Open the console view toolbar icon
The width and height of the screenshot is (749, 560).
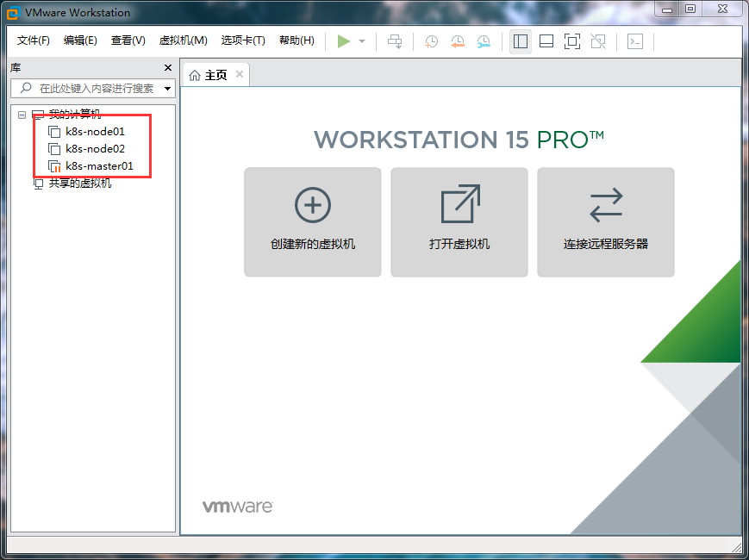[x=635, y=41]
